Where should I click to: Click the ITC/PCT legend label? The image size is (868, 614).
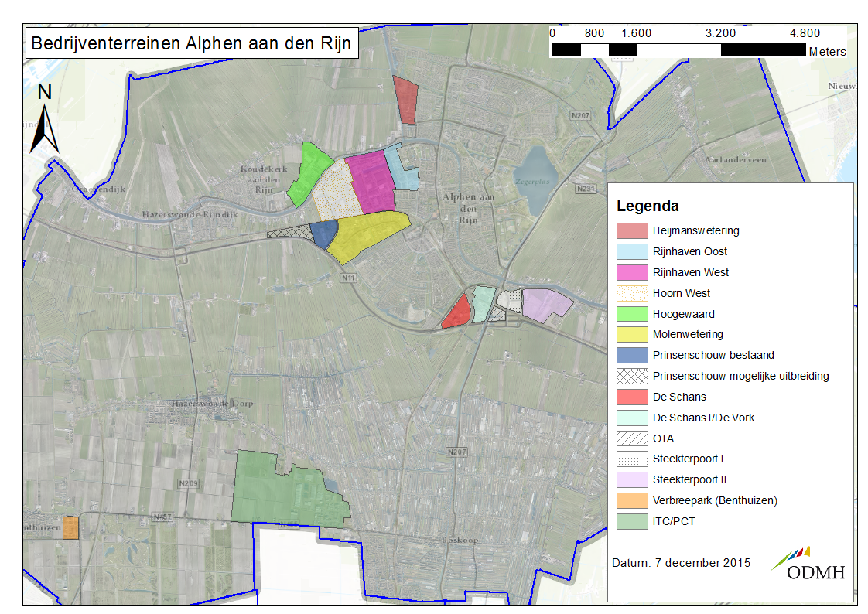[x=674, y=521]
